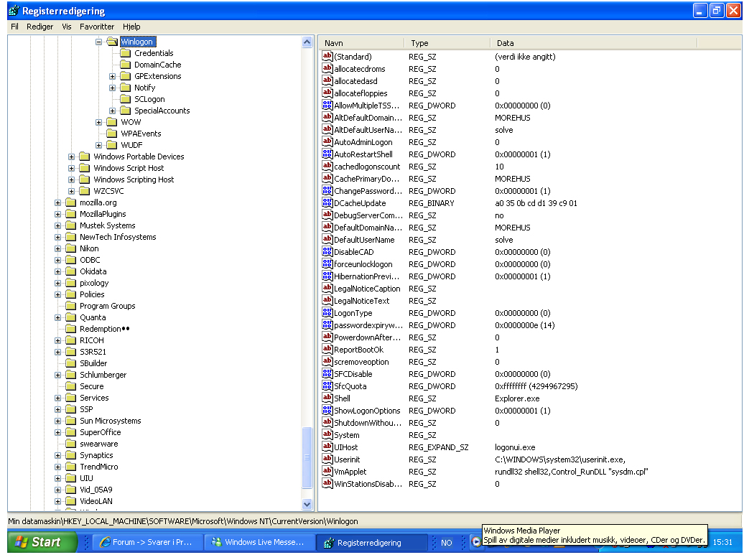This screenshot has width=744, height=560.
Task: Click the Shell value string icon
Action: (x=327, y=398)
